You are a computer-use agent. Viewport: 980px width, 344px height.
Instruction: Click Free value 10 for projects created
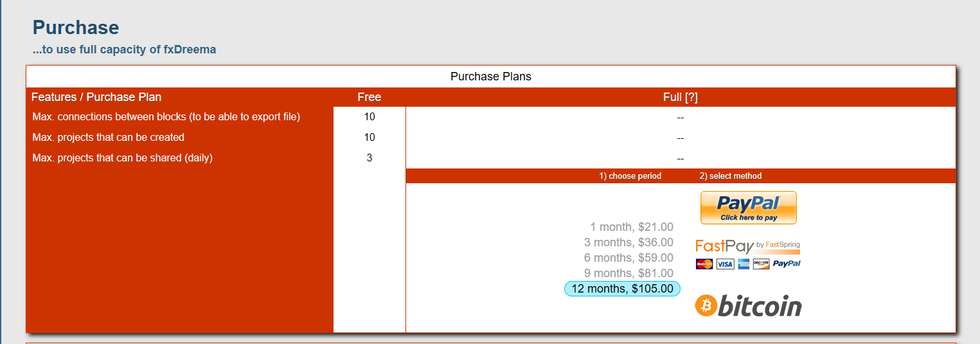coord(370,138)
